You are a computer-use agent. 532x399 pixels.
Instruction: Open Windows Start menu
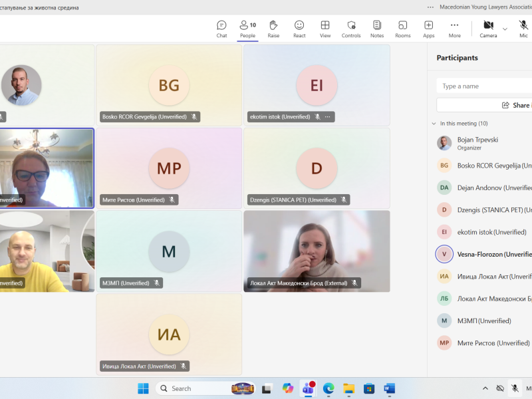coord(143,388)
